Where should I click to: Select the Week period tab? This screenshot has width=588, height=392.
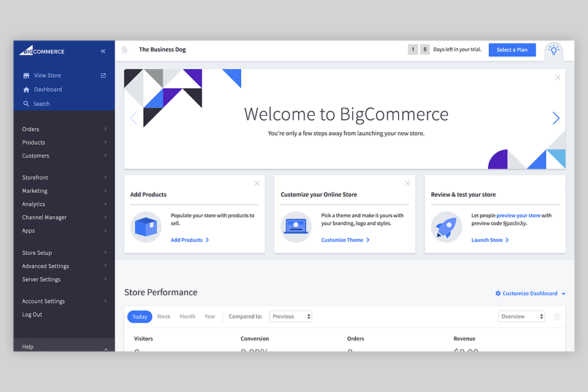click(164, 317)
